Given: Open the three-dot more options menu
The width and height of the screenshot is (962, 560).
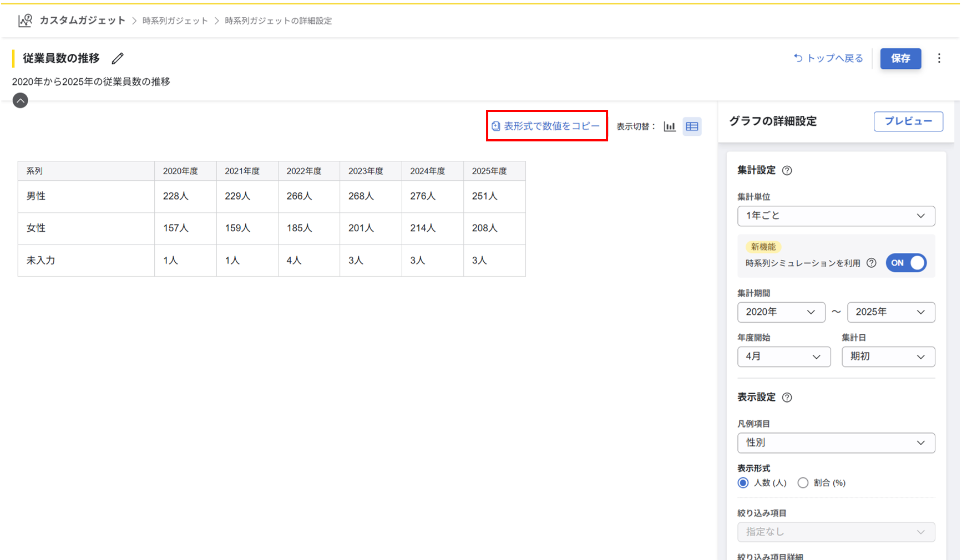Looking at the screenshot, I should click(x=939, y=58).
